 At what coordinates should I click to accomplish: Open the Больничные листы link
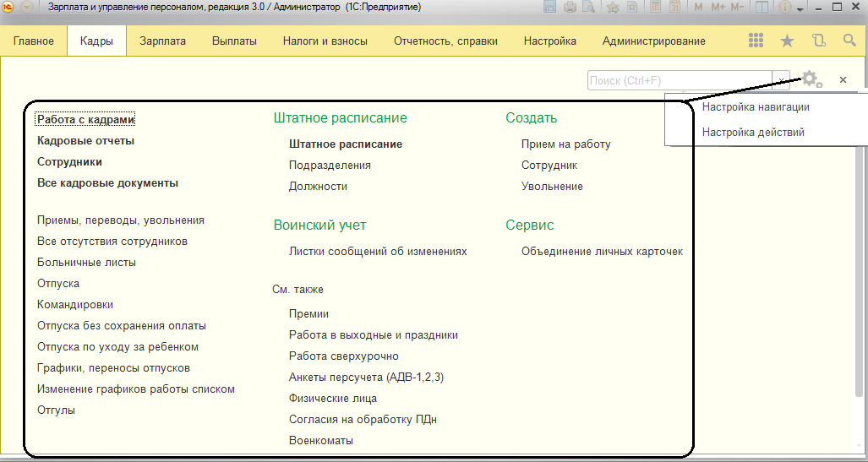[x=86, y=263]
